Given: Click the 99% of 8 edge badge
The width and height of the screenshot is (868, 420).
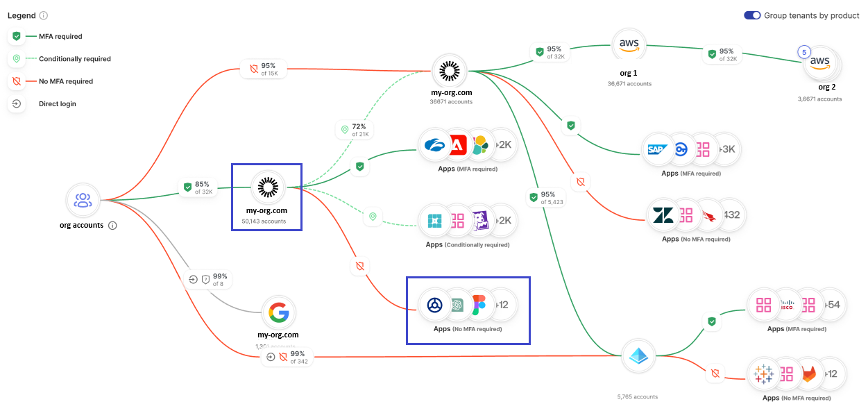Looking at the screenshot, I should click(x=207, y=279).
